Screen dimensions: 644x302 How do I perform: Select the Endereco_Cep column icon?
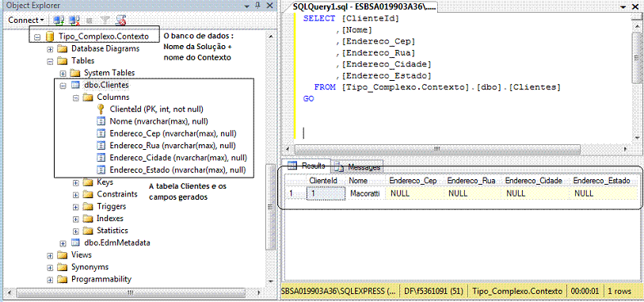click(101, 133)
